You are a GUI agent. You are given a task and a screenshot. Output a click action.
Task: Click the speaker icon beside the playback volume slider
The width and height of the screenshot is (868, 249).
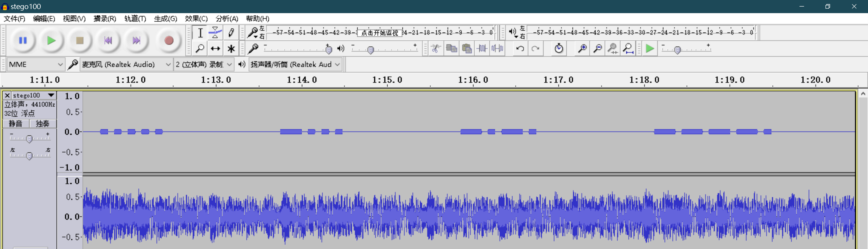(x=341, y=49)
